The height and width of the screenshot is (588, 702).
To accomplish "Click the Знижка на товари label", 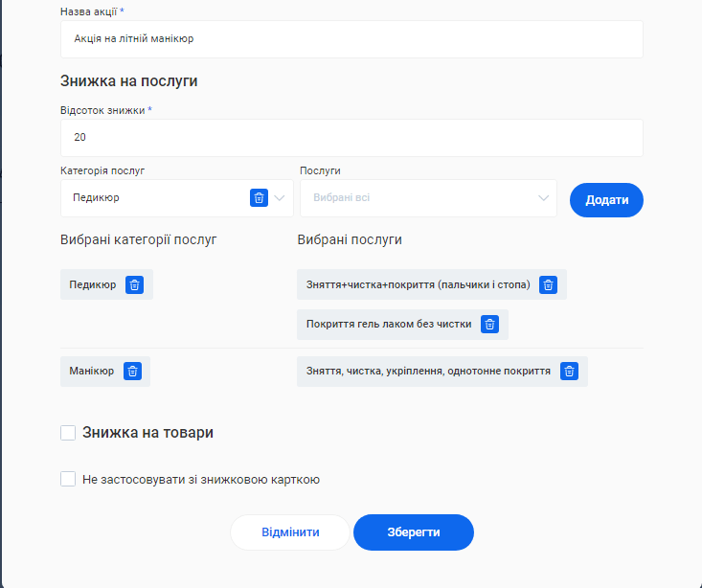I will [x=148, y=433].
